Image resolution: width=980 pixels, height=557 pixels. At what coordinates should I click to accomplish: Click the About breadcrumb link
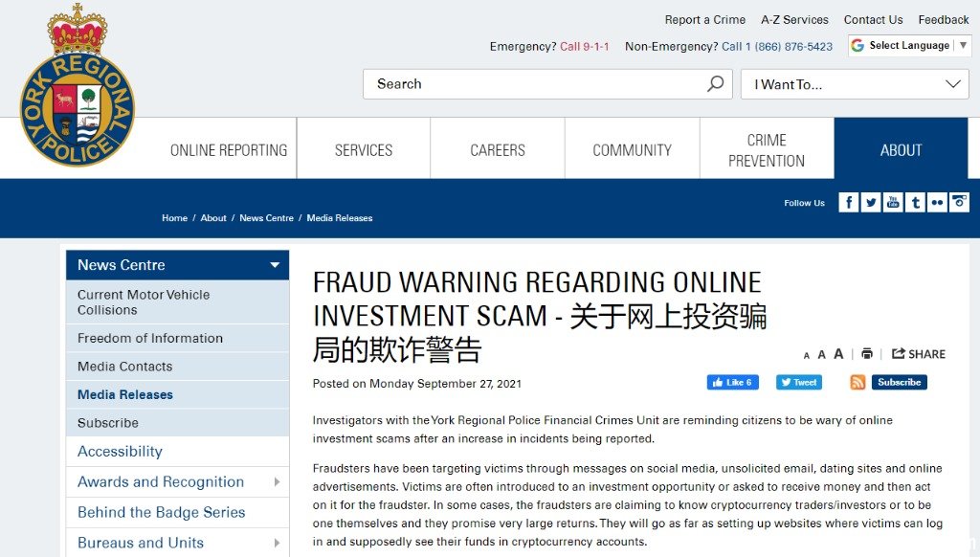[213, 218]
